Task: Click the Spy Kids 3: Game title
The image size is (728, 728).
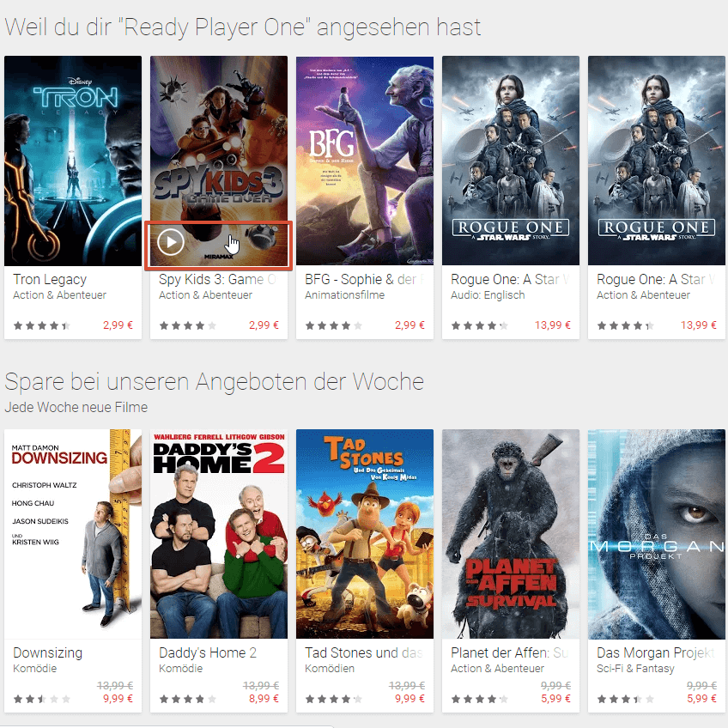Action: [217, 280]
